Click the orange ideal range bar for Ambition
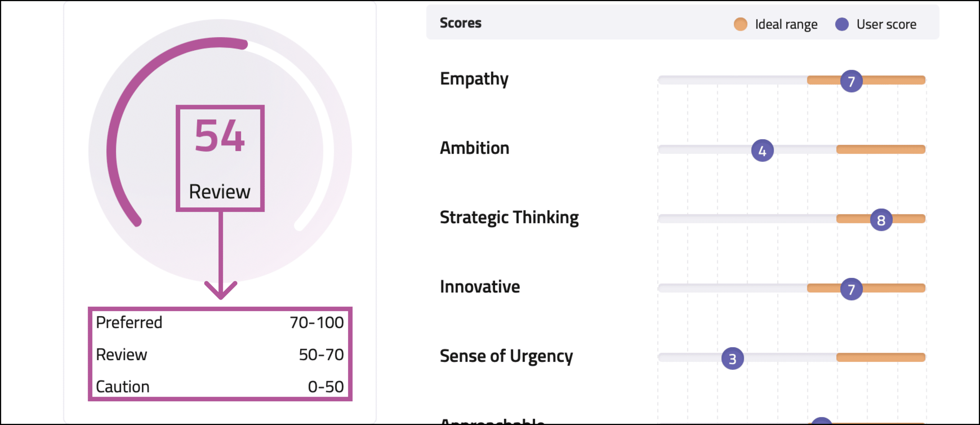The height and width of the screenshot is (425, 980). pos(880,149)
